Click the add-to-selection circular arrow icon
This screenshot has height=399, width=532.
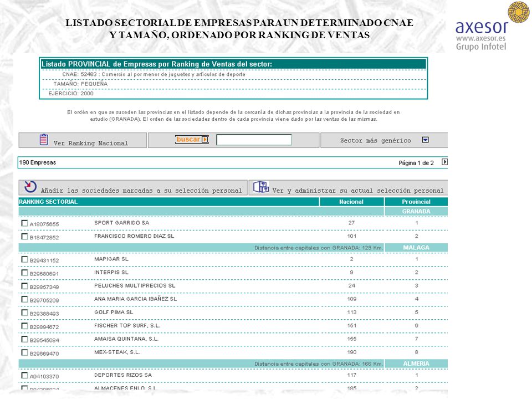click(30, 187)
